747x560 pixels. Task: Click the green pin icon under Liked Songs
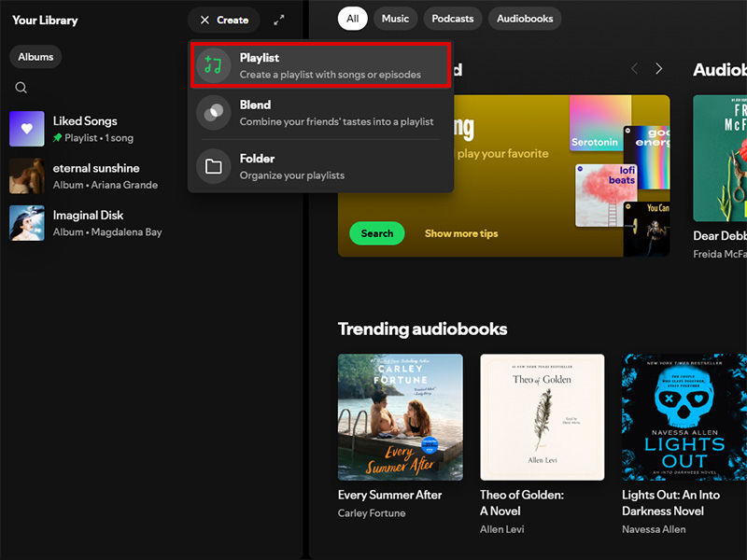click(x=58, y=137)
